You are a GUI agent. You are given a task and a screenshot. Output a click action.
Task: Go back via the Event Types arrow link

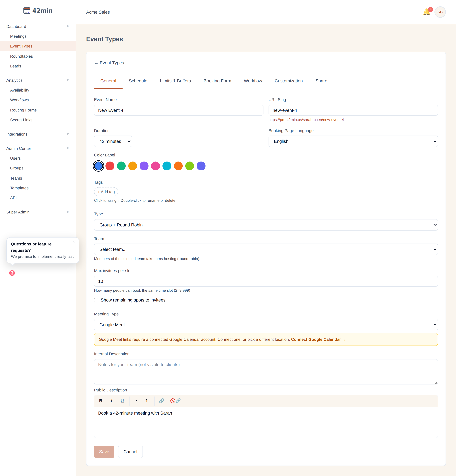point(109,63)
